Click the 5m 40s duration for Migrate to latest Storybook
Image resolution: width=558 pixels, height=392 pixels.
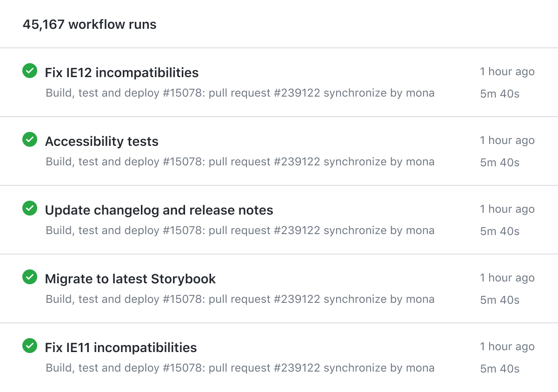pyautogui.click(x=499, y=300)
